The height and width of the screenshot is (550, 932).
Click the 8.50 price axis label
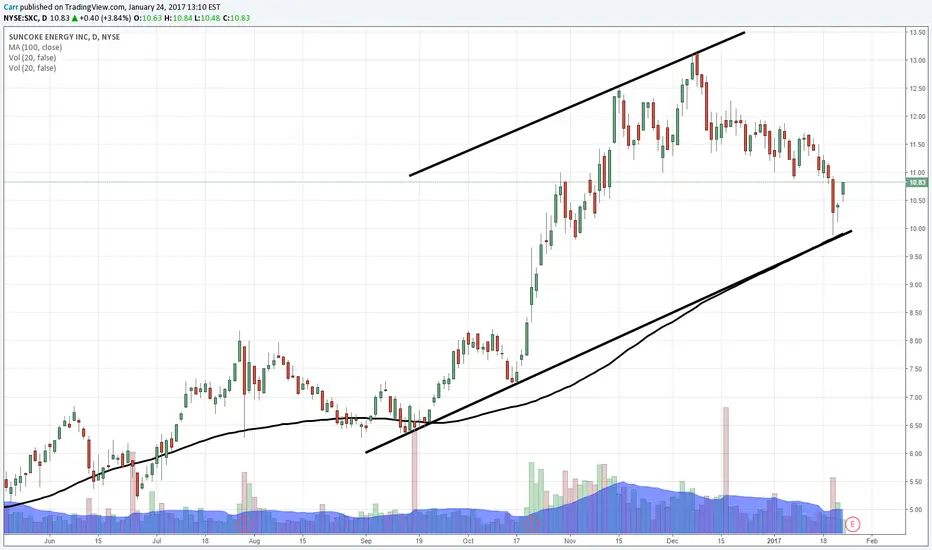(x=918, y=313)
